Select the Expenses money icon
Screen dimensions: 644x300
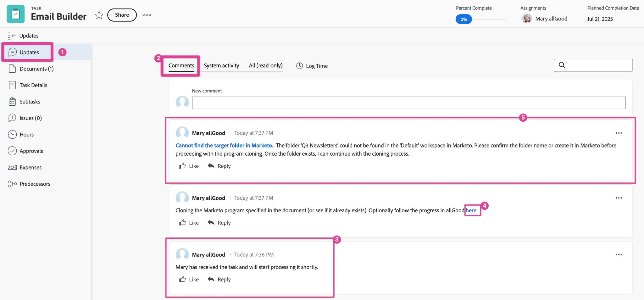[x=12, y=167]
